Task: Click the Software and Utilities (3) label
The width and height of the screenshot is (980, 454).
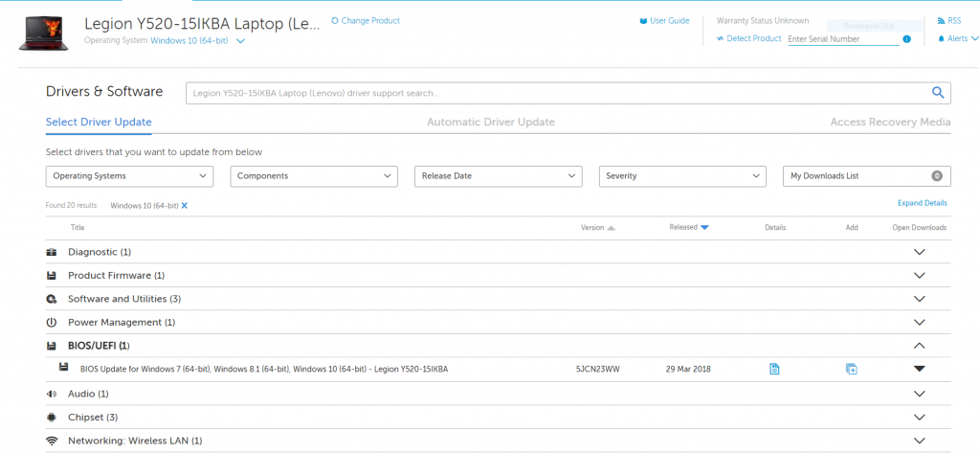Action: (x=124, y=299)
